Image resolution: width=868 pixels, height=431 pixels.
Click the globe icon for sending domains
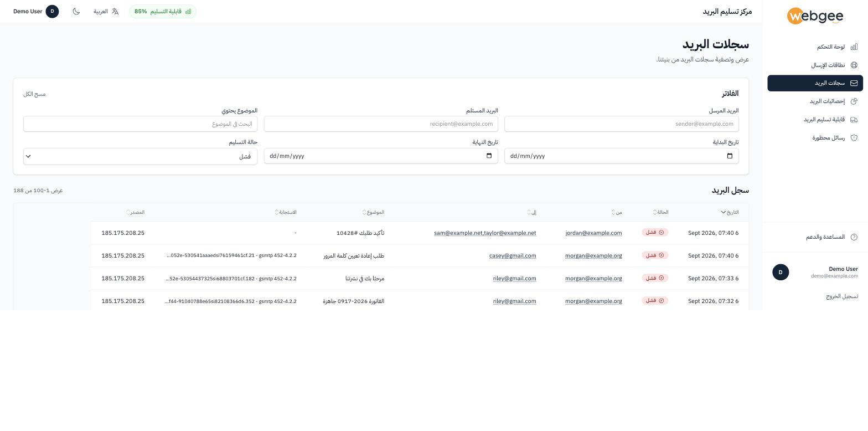854,65
